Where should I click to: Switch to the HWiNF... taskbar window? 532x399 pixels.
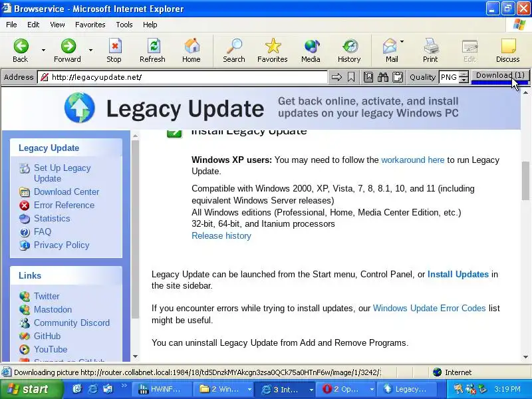pos(162,390)
